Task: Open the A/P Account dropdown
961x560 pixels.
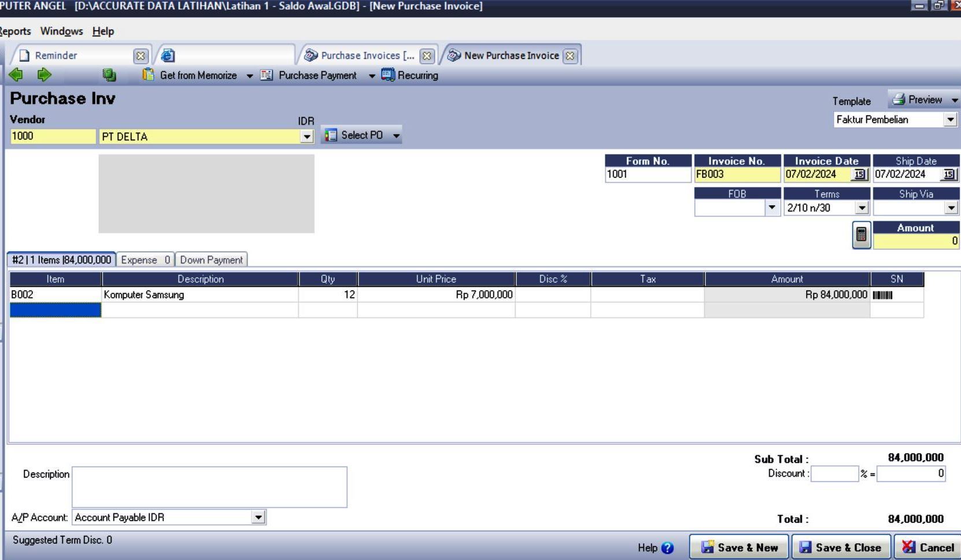Action: (258, 518)
